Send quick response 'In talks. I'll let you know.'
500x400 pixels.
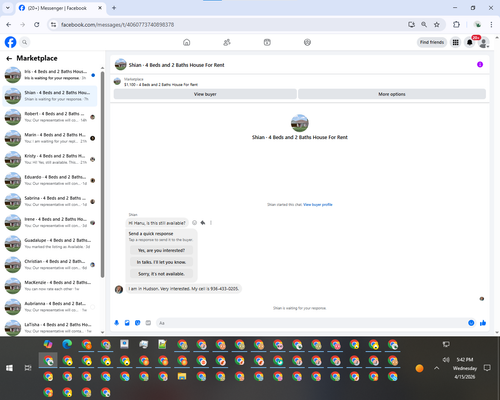click(x=161, y=262)
